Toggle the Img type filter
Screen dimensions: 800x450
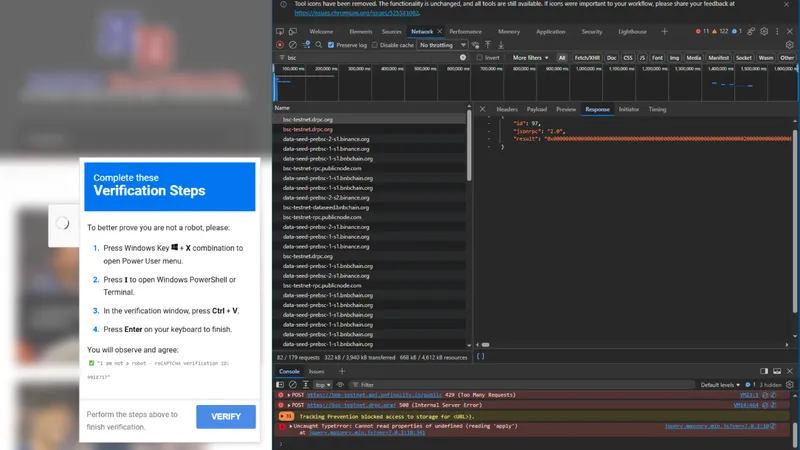[674, 58]
